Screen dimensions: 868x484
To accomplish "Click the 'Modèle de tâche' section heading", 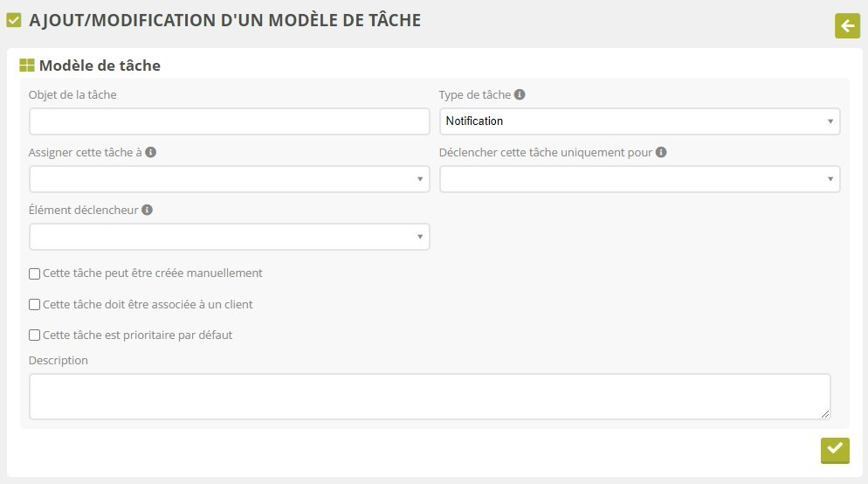I will pos(100,66).
